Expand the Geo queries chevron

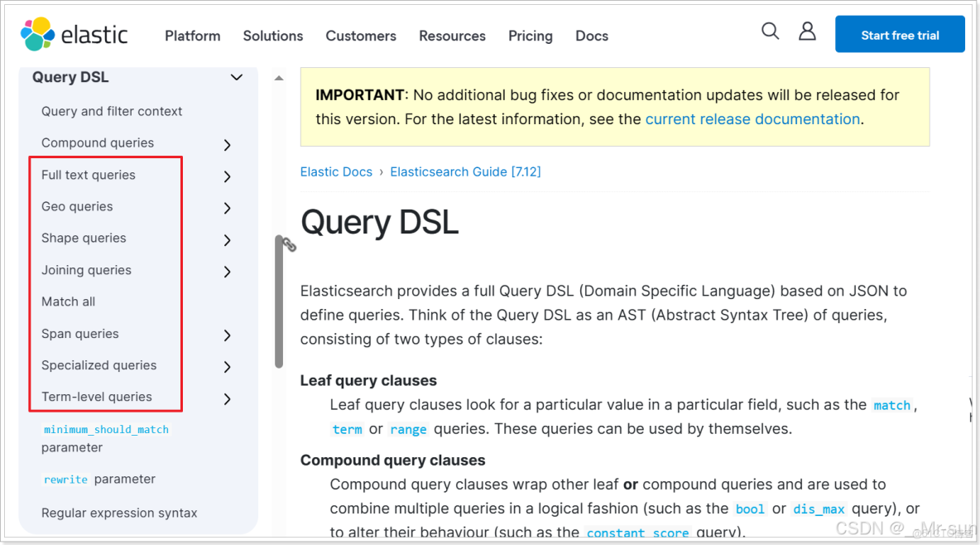(227, 208)
